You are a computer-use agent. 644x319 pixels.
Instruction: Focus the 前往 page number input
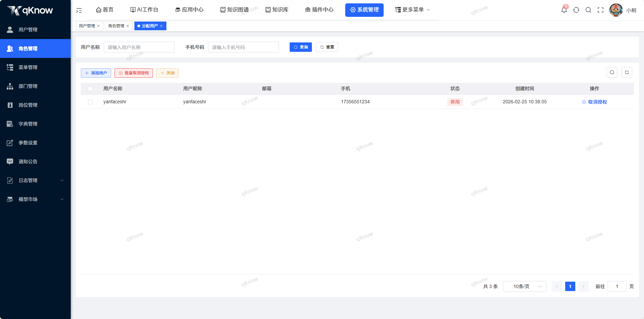(x=617, y=286)
